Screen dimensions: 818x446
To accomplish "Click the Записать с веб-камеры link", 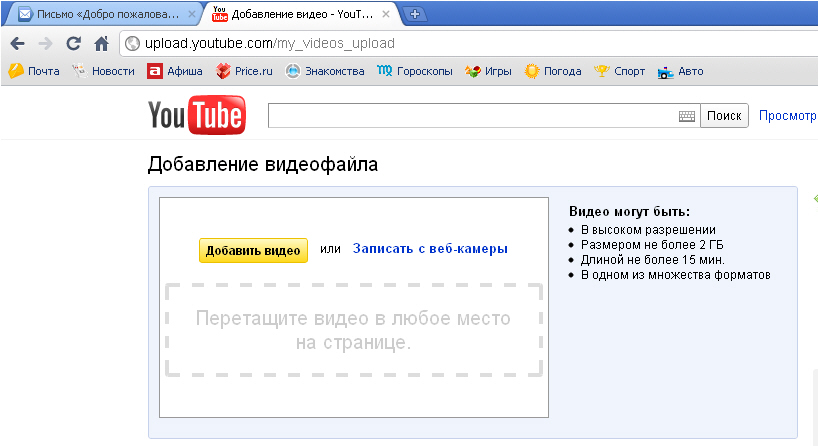I will click(430, 249).
